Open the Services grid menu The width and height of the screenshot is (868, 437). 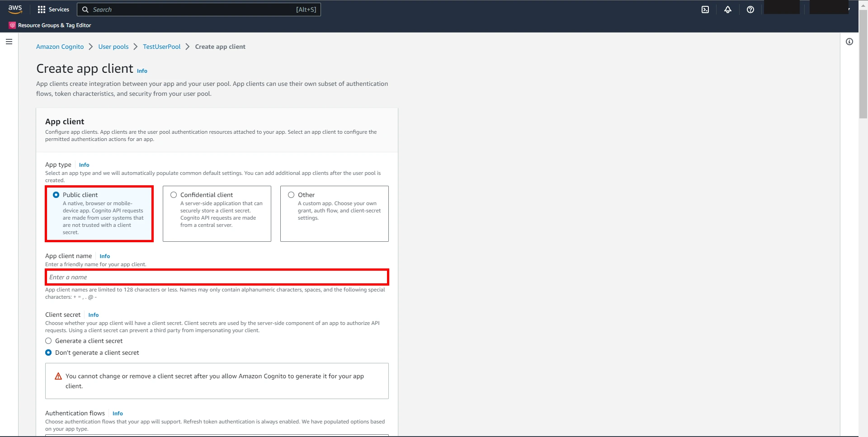click(42, 9)
